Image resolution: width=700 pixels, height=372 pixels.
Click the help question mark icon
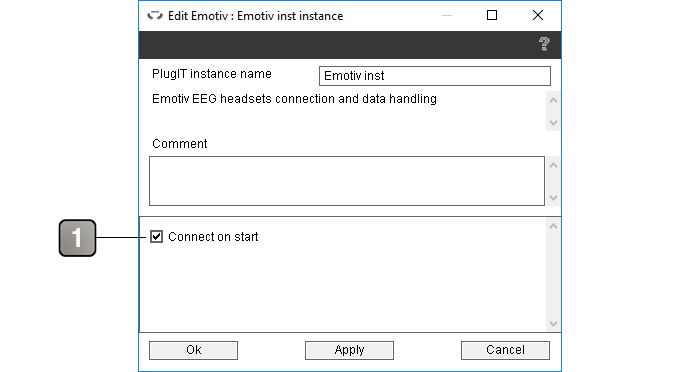click(544, 44)
